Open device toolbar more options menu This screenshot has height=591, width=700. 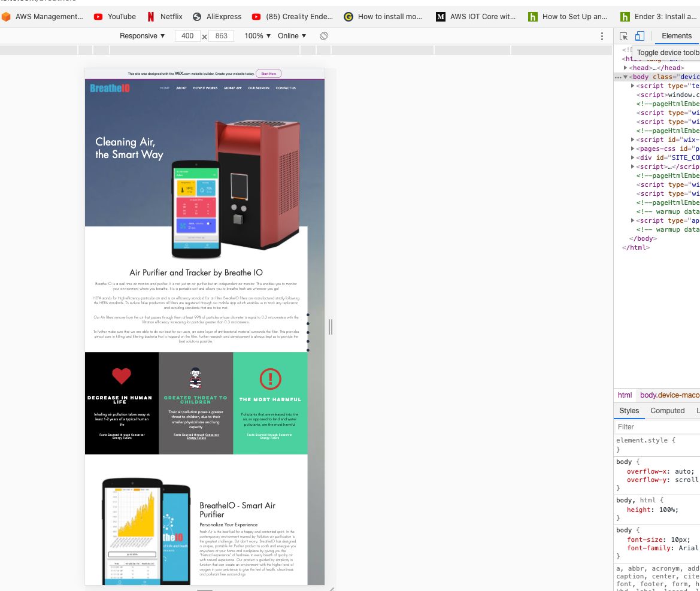[602, 36]
